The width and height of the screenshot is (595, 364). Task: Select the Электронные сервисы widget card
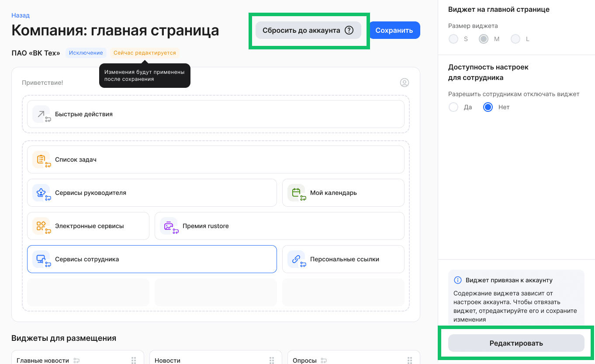[88, 226]
